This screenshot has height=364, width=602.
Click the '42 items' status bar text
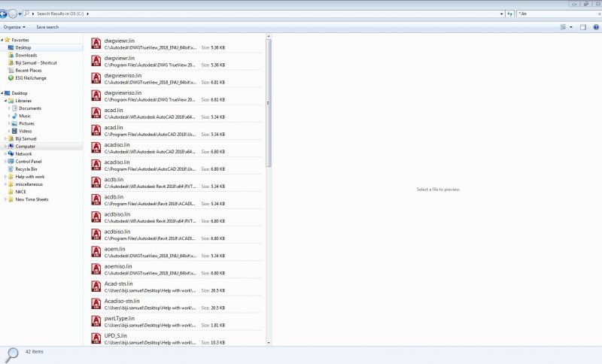coord(34,352)
